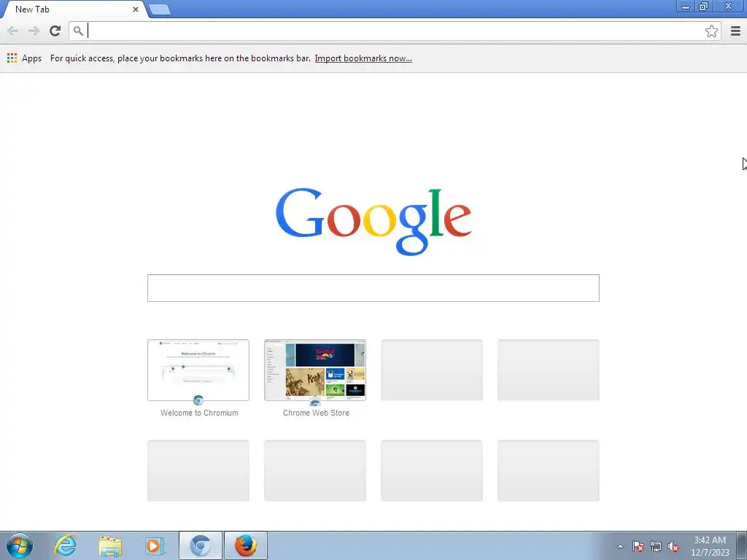Open the Apps shortcut in bookmarks bar
The width and height of the screenshot is (747, 560).
tap(24, 58)
